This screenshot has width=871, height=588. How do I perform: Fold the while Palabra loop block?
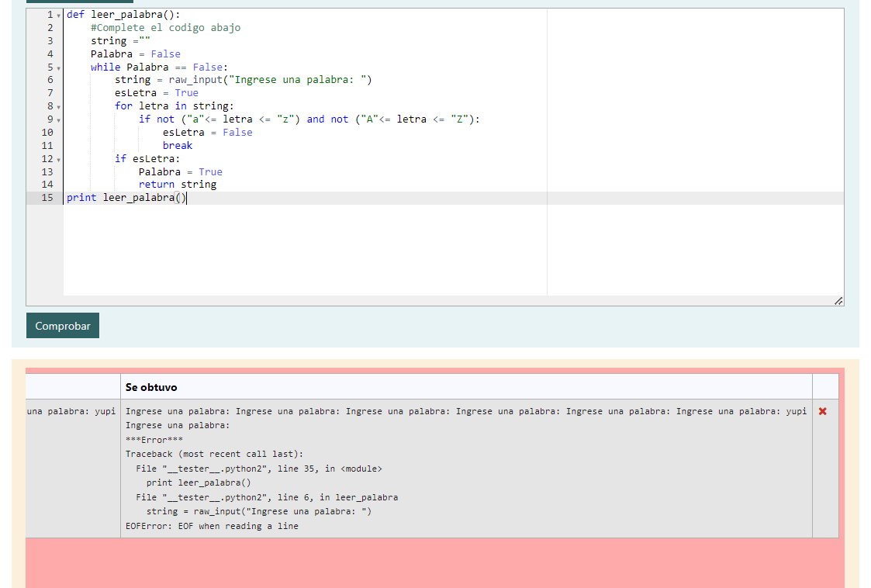(x=58, y=67)
